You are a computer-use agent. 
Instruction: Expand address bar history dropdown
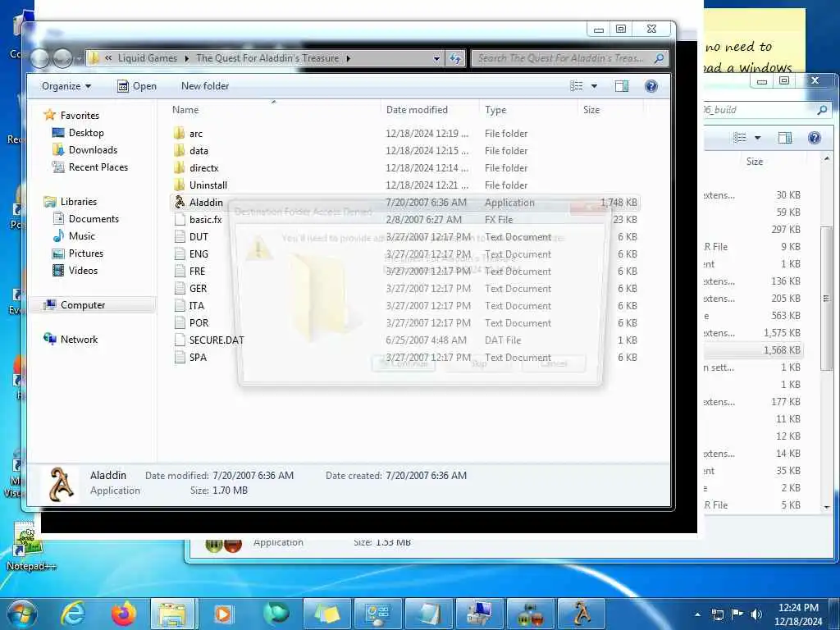[x=436, y=58]
